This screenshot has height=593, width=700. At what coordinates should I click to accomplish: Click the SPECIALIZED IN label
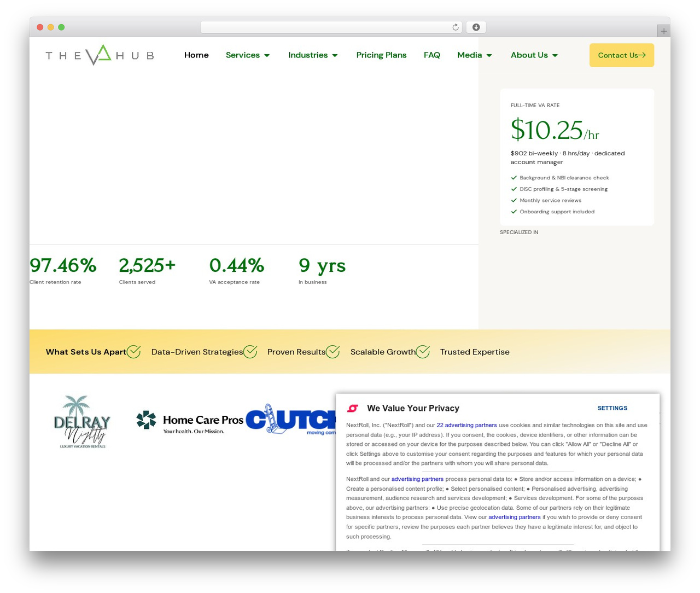coord(519,232)
